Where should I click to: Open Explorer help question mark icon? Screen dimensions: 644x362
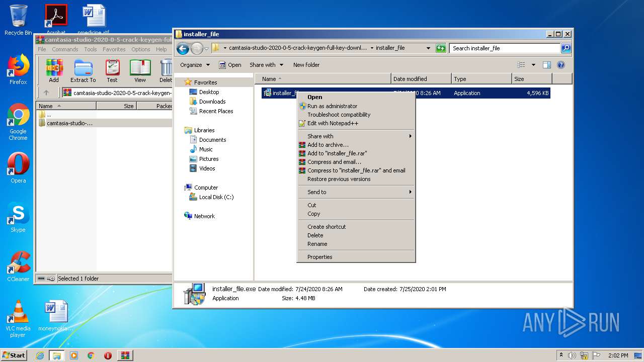[561, 65]
